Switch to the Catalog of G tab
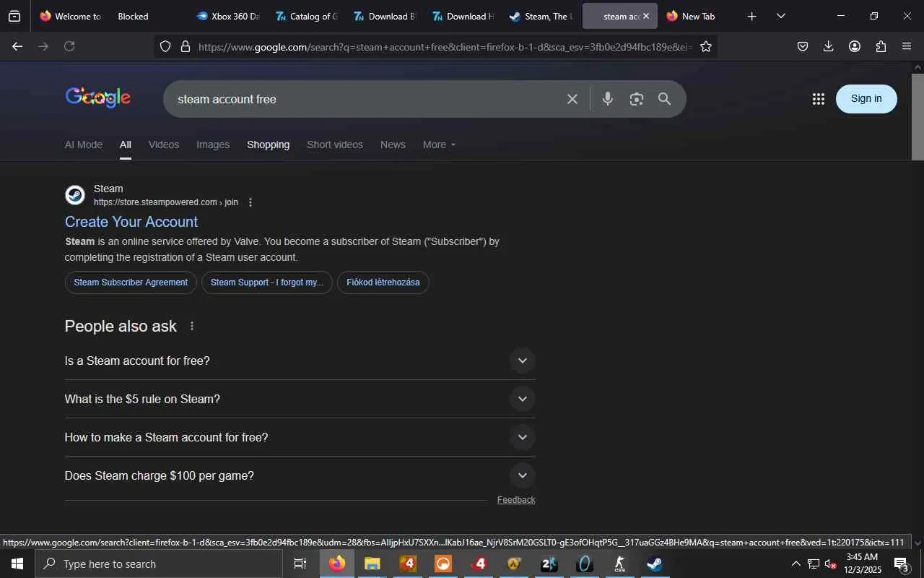The height and width of the screenshot is (578, 924). [306, 16]
